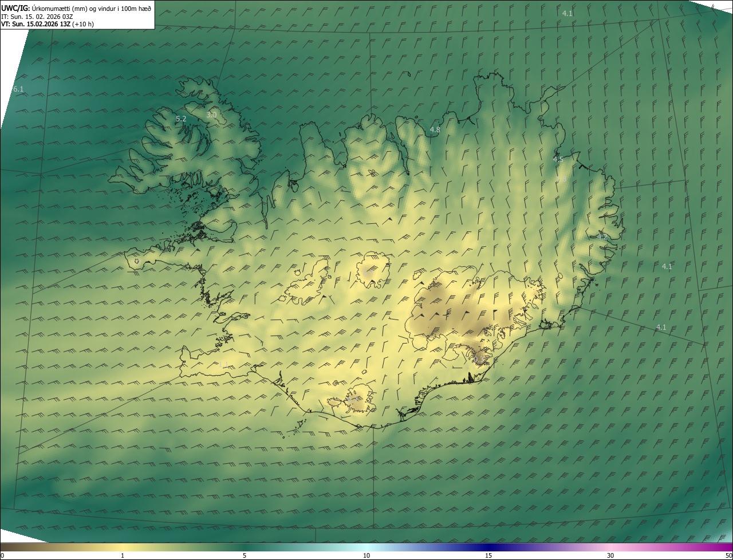Click the 6.1 value label over the sea

18,89
